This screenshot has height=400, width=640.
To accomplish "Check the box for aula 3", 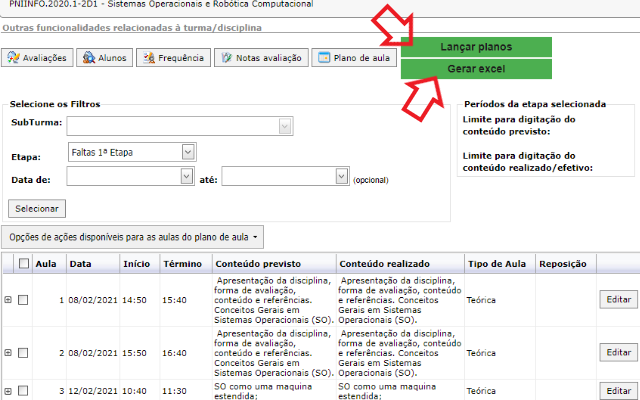I will point(23,391).
